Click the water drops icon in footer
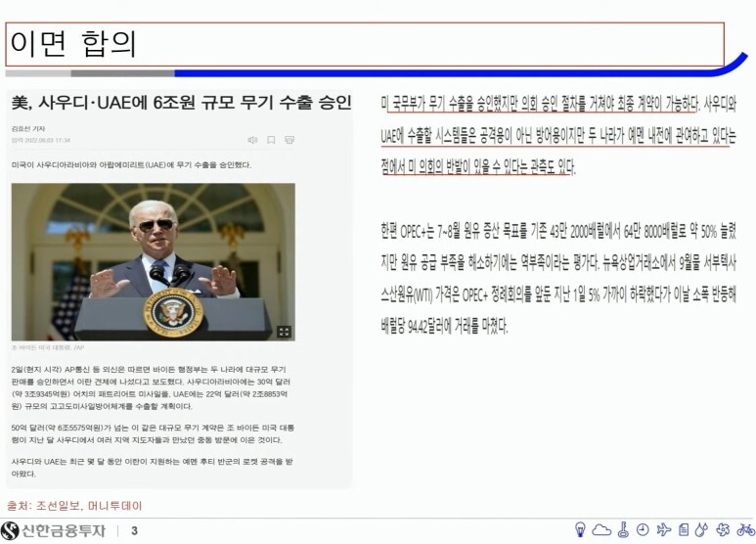756x544 pixels. 701,529
